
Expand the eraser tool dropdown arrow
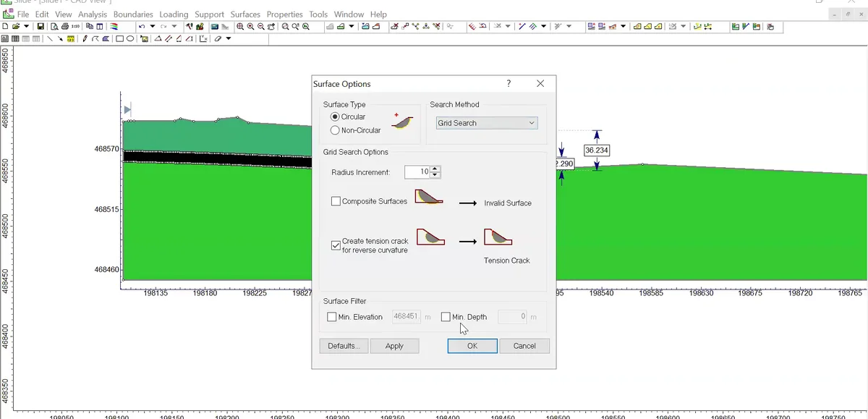[x=229, y=39]
